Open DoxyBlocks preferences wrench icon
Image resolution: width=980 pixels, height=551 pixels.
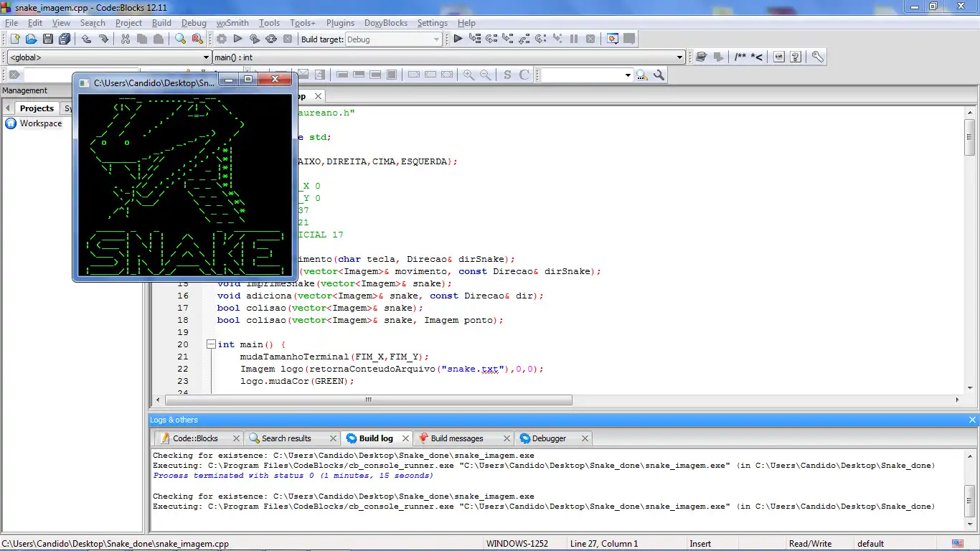pyautogui.click(x=817, y=57)
